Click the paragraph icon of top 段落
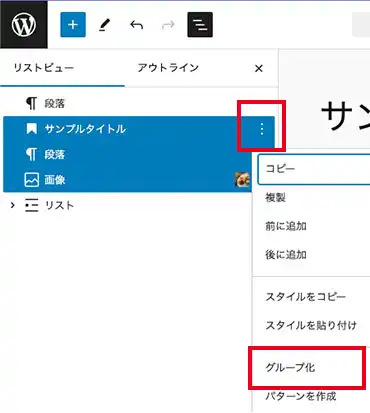 pyautogui.click(x=31, y=103)
